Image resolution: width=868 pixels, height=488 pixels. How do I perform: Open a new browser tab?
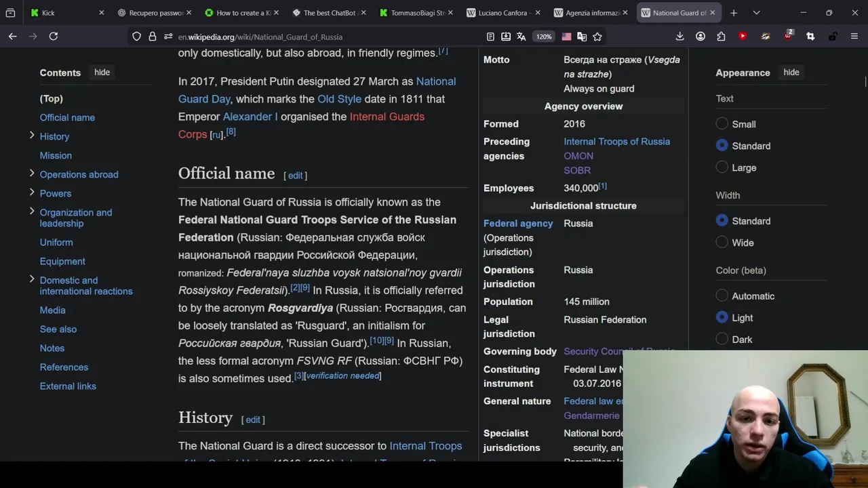click(x=734, y=13)
